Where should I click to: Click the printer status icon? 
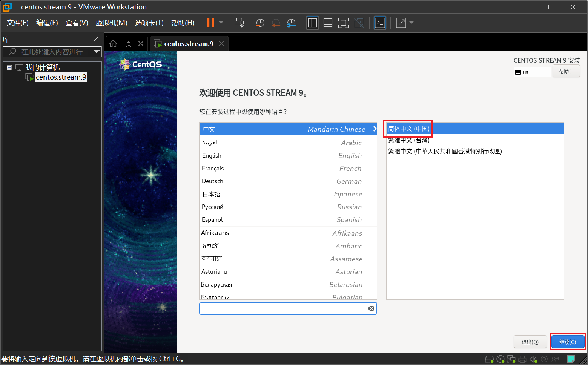522,359
